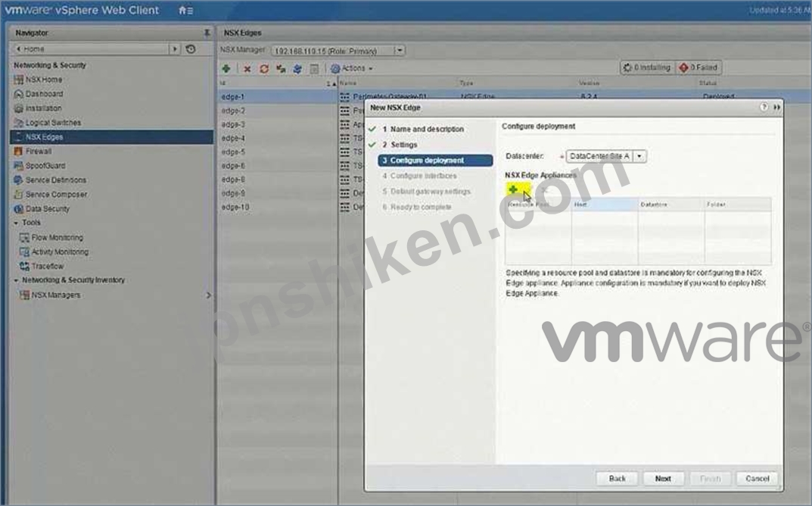The width and height of the screenshot is (812, 506).
Task: Add a new NSX Edge with green plus
Action: [x=226, y=68]
